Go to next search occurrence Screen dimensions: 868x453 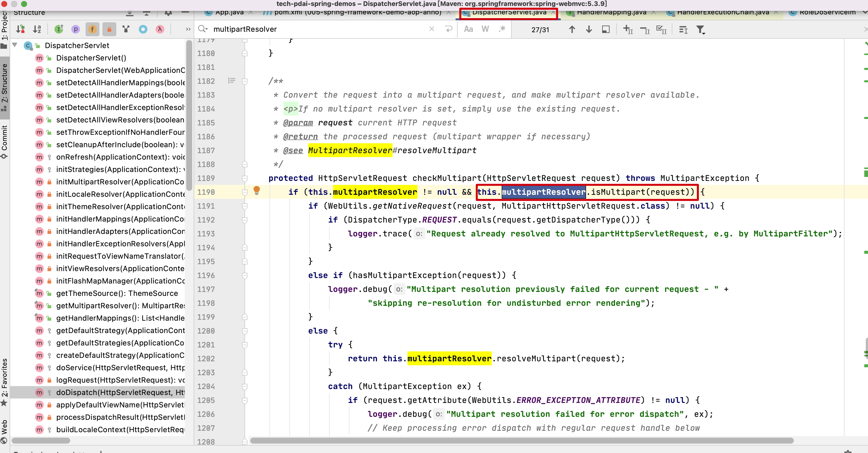(x=589, y=29)
